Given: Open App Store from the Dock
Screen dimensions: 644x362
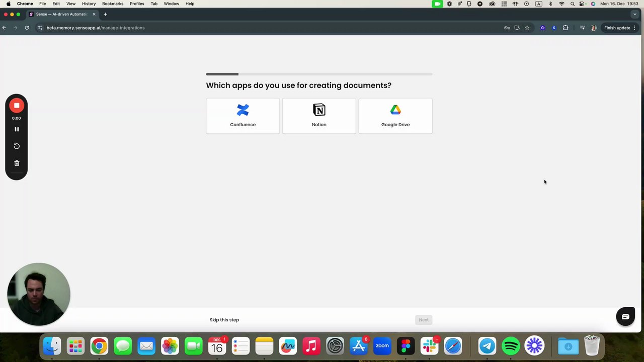Looking at the screenshot, I should (359, 346).
